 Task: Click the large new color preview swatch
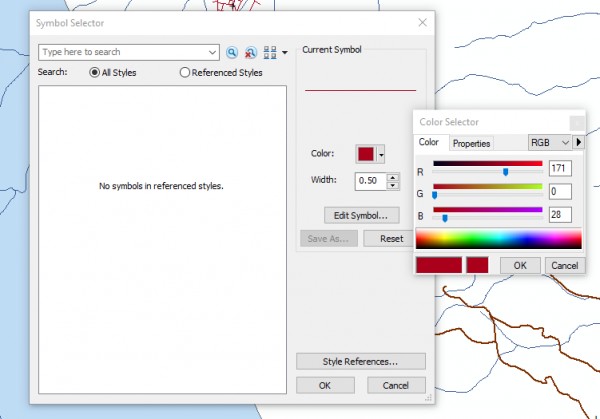coord(439,265)
